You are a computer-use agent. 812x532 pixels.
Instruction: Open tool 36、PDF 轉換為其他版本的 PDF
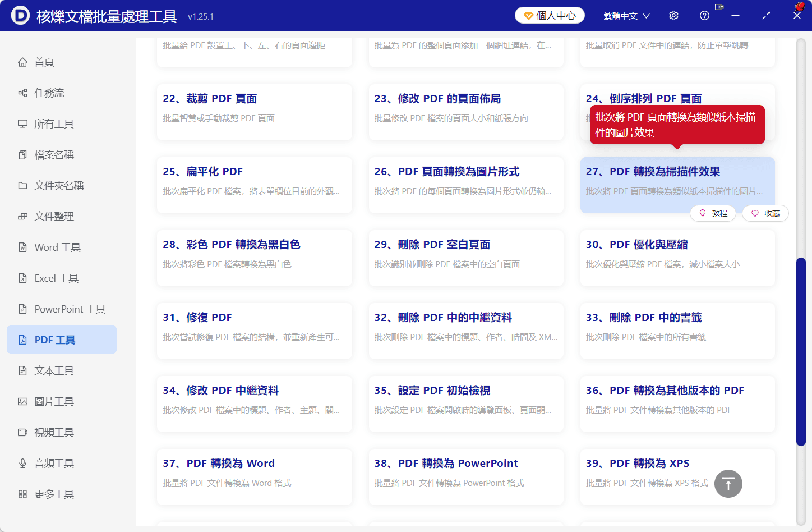(x=677, y=404)
